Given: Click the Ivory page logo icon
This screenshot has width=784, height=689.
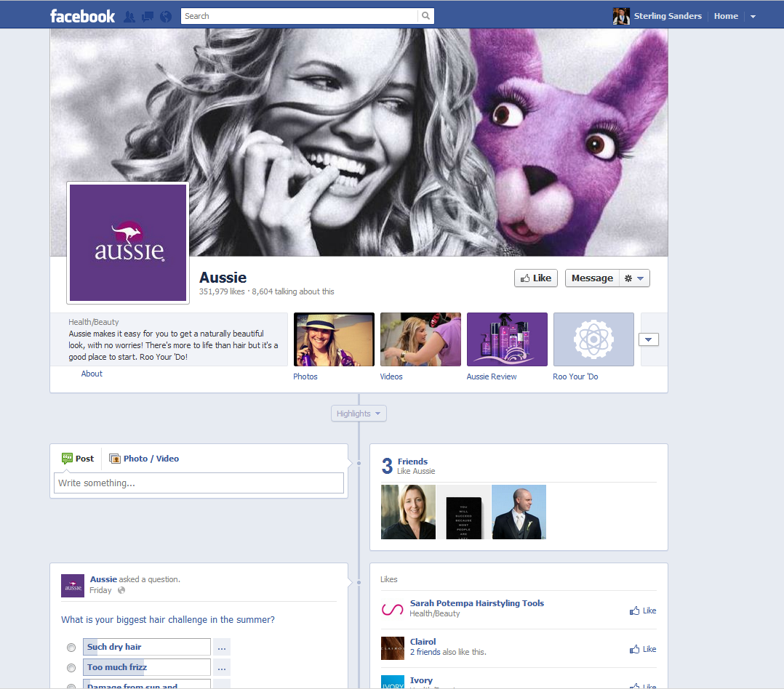Looking at the screenshot, I should 393,682.
